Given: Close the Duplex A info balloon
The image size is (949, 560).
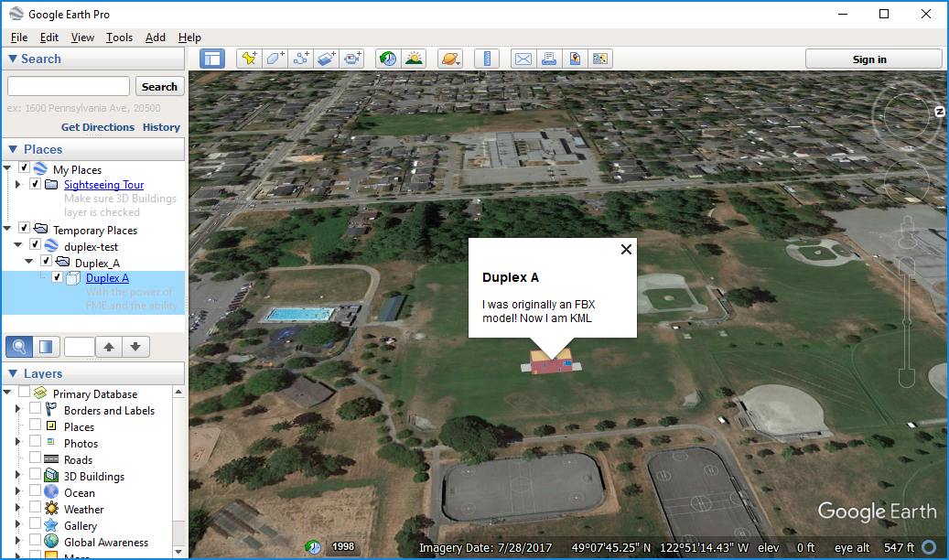Looking at the screenshot, I should [626, 249].
